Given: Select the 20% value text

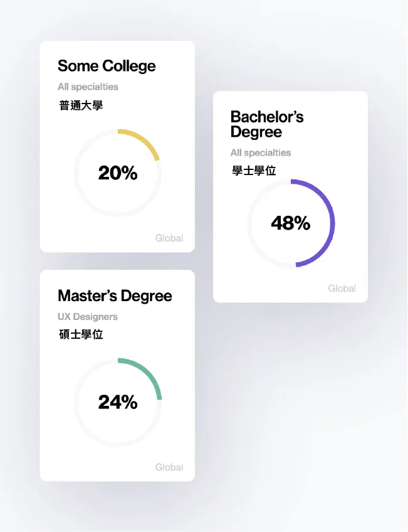Looking at the screenshot, I should click(x=118, y=173).
